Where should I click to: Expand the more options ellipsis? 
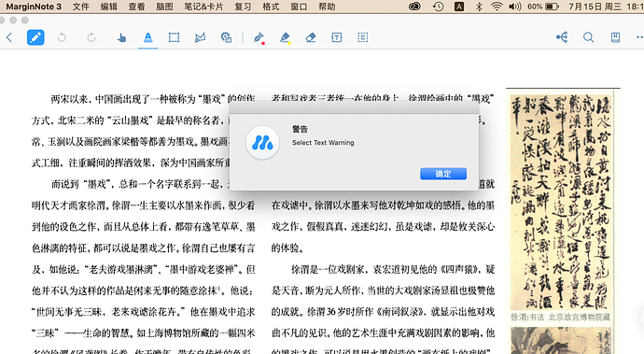(639, 37)
